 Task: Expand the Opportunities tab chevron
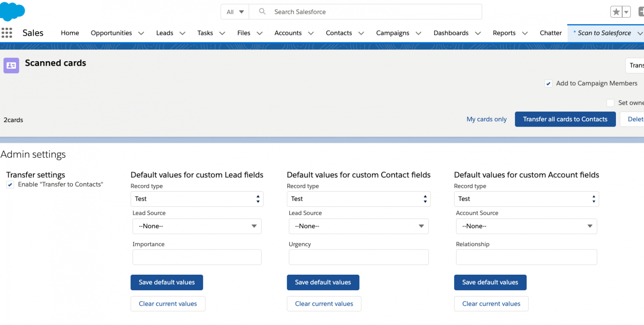pos(141,33)
